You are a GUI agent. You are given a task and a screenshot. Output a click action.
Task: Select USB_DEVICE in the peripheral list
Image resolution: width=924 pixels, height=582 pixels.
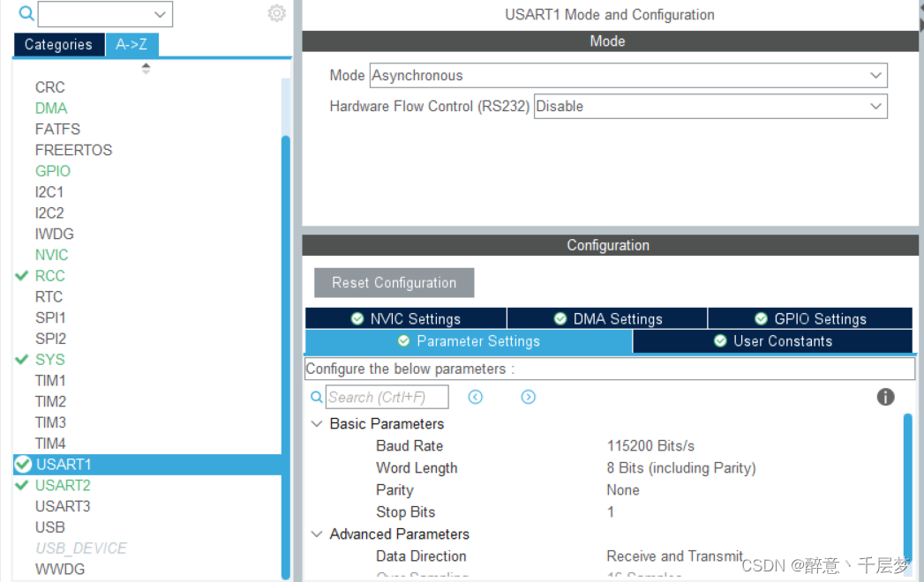(x=81, y=548)
